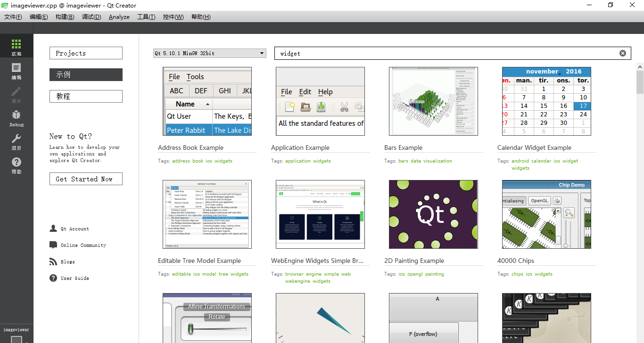Viewport: 644px width, 343px height.
Task: Click the 'application' tag
Action: 298,161
